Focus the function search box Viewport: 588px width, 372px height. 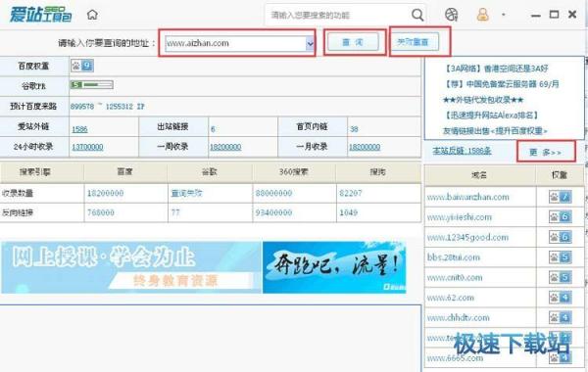tap(339, 15)
